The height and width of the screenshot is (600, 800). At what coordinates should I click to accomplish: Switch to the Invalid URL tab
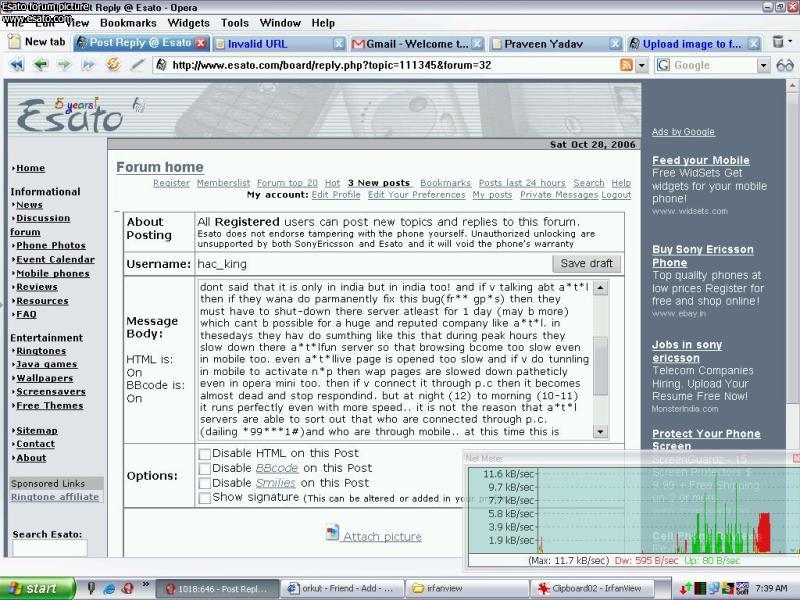[279, 44]
